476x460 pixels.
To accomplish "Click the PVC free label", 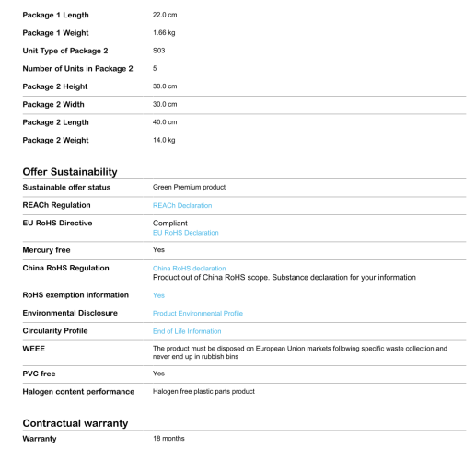I will (39, 374).
